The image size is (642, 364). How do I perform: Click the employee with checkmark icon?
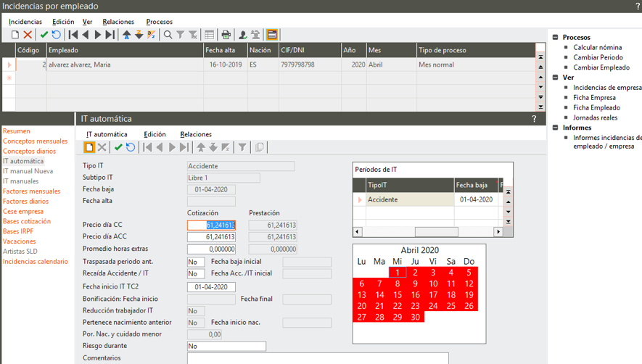[243, 35]
